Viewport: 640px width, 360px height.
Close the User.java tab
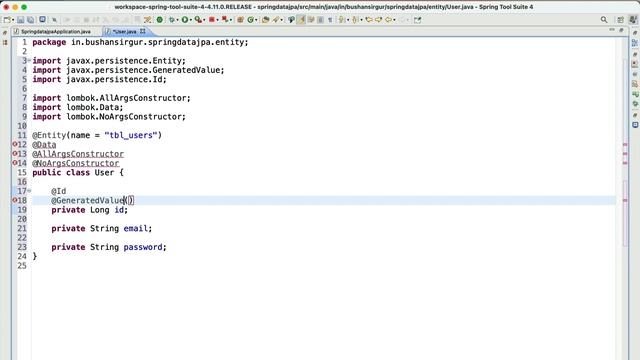143,31
